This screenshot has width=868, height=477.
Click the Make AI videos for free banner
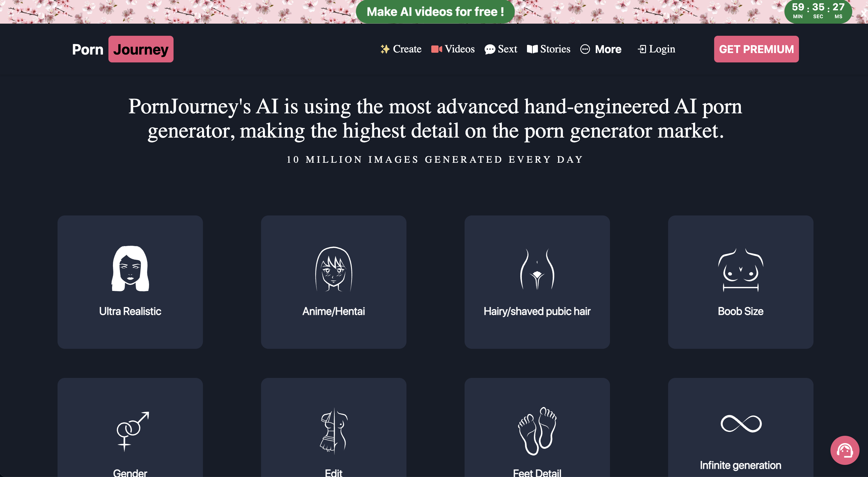click(435, 12)
